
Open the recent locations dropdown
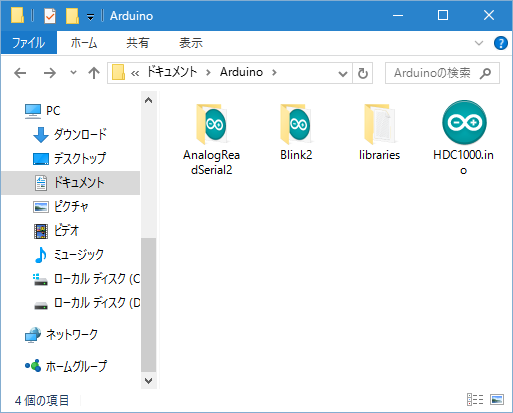click(73, 72)
